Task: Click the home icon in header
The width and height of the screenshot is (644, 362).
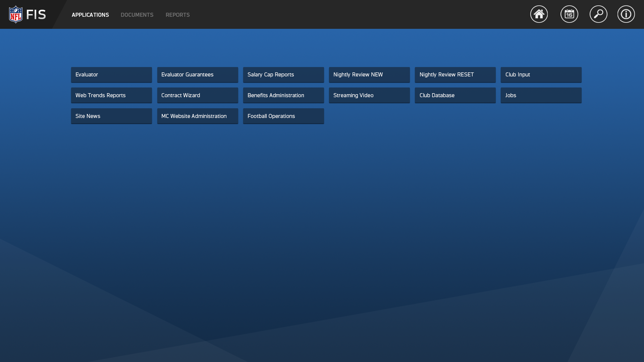Action: pos(539,14)
